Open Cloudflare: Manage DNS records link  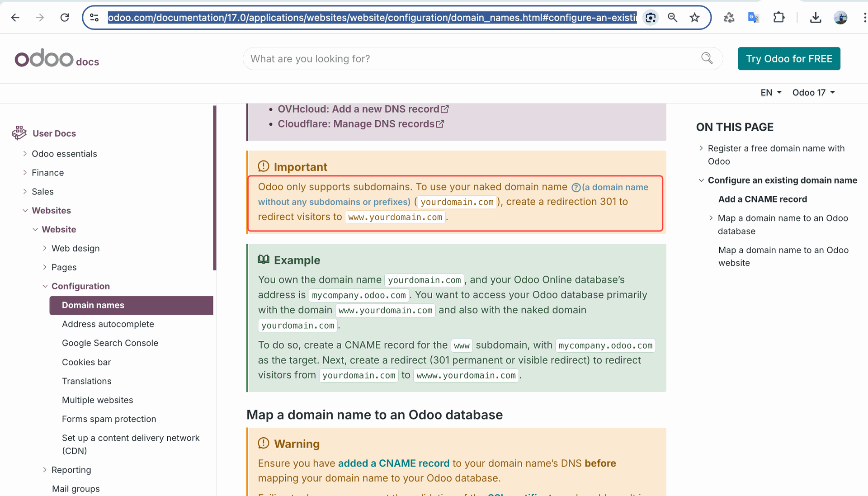tap(356, 124)
